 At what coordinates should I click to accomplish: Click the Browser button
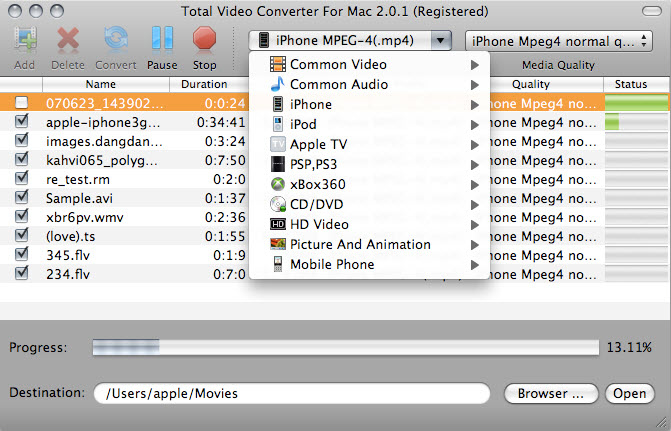551,393
